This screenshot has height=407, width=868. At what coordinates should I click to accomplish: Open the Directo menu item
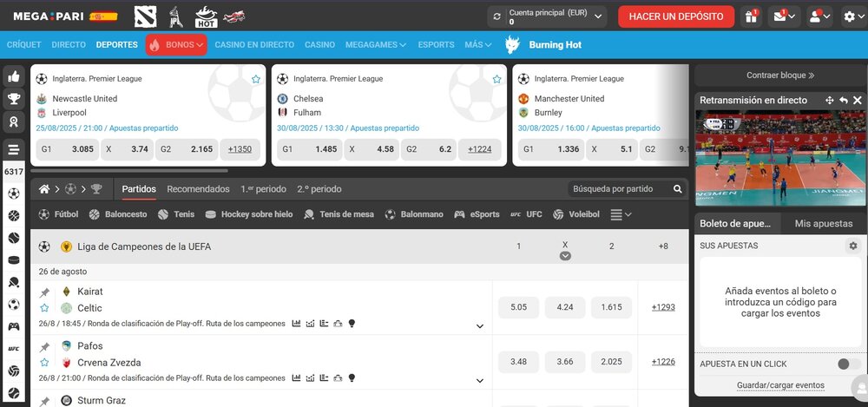coord(69,45)
